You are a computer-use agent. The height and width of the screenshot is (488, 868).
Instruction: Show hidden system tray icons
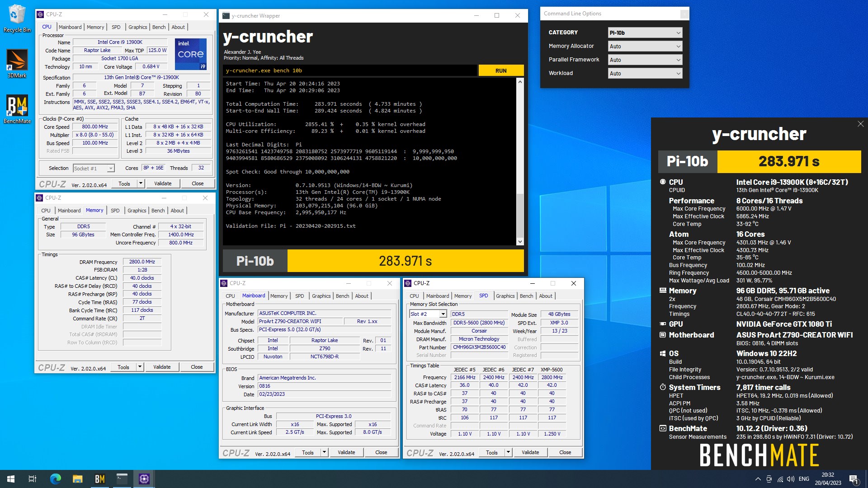[x=758, y=479]
